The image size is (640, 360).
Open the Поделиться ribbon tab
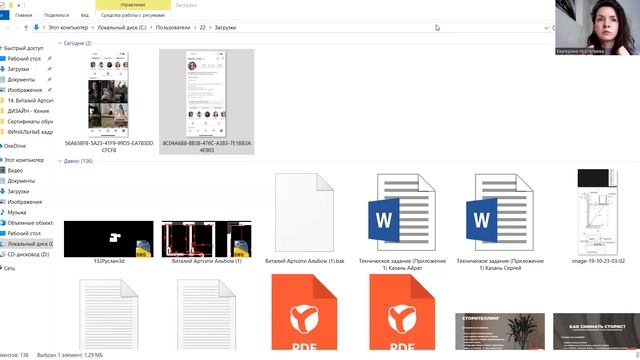point(56,15)
